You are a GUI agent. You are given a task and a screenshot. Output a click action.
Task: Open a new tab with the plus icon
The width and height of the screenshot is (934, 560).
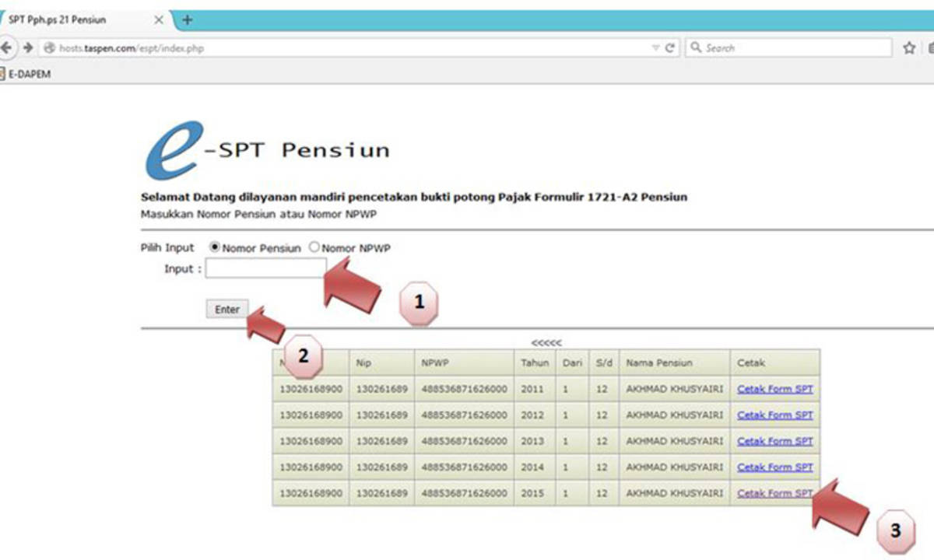[187, 19]
